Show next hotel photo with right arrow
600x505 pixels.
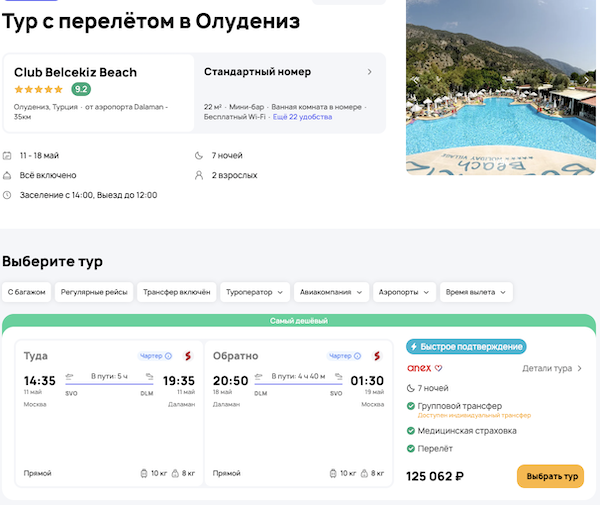pyautogui.click(x=587, y=79)
